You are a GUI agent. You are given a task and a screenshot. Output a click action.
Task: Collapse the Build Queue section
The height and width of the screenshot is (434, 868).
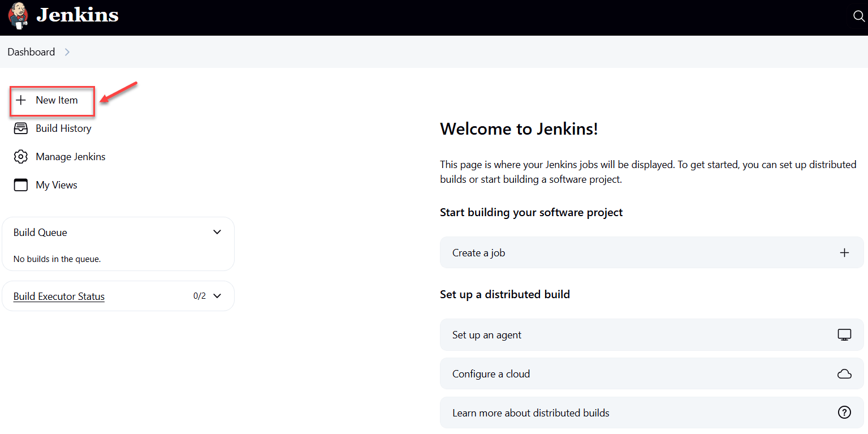(217, 232)
